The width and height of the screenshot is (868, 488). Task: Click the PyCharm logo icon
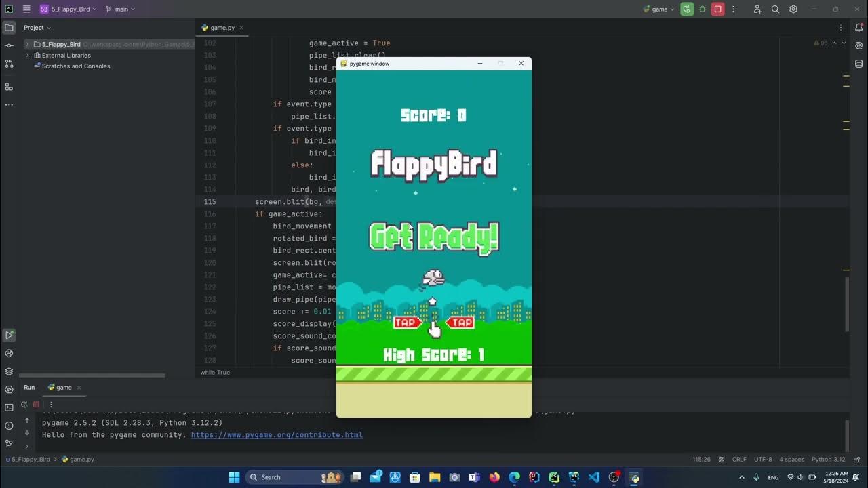(9, 9)
